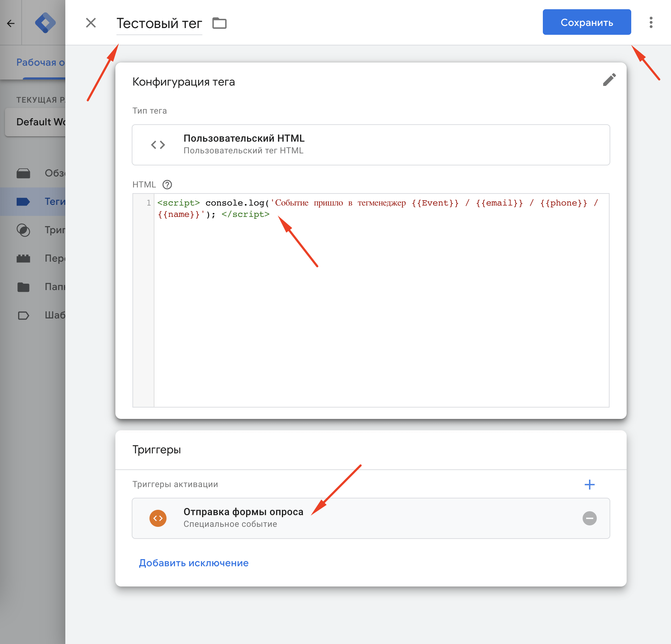
Task: Click the 'Добавить исключение' link
Action: (x=193, y=563)
